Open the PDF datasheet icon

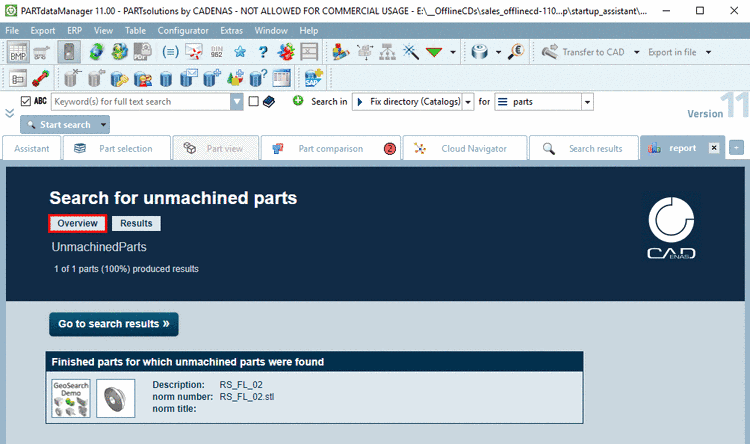pyautogui.click(x=143, y=52)
